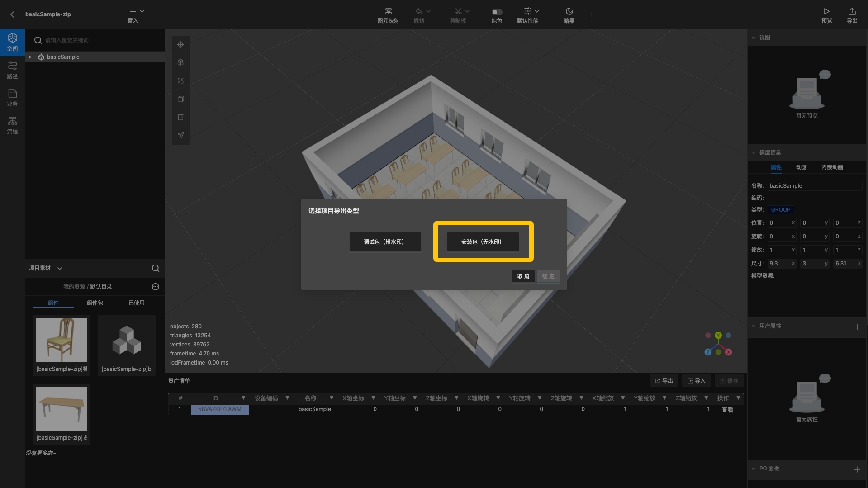Click the trash delete tool icon

pyautogui.click(x=180, y=117)
